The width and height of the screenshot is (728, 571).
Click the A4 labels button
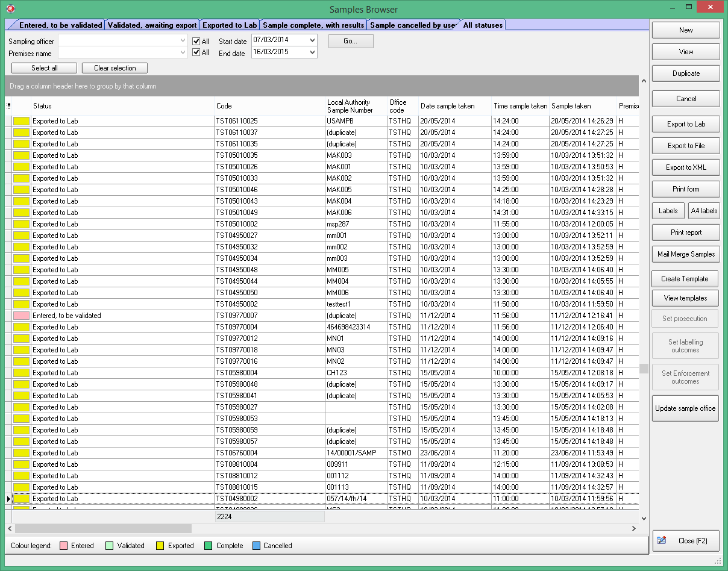(704, 211)
